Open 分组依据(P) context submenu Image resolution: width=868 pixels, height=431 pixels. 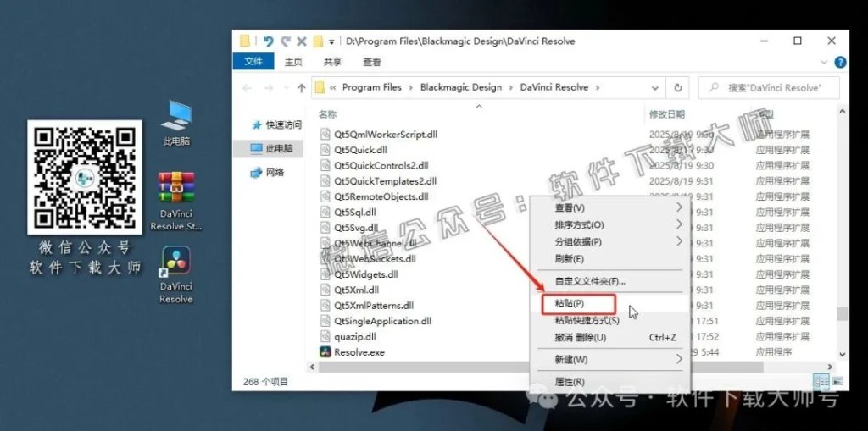[610, 242]
